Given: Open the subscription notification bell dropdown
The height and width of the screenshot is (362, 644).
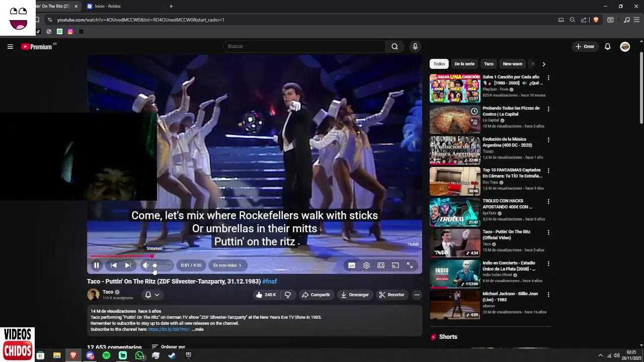Looking at the screenshot, I should (x=152, y=295).
